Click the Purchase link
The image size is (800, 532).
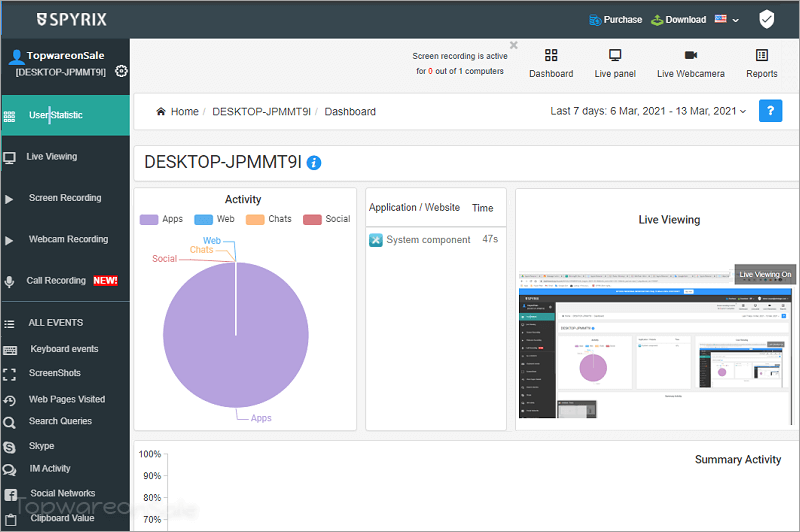(x=622, y=20)
